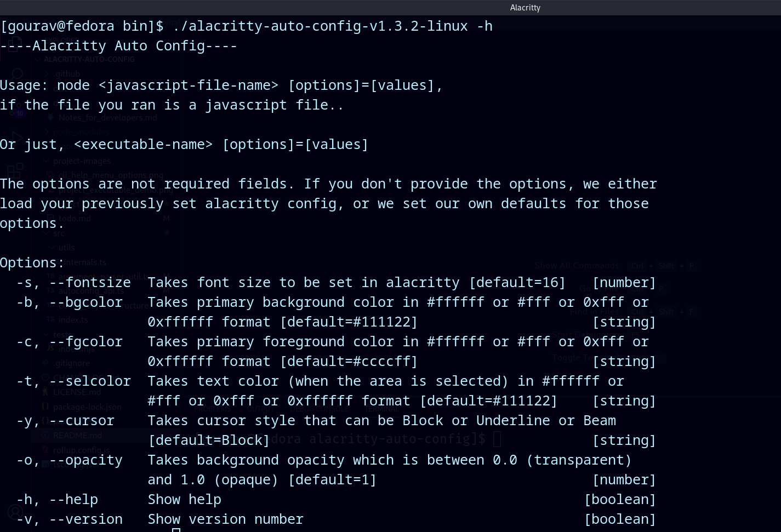Image resolution: width=781 pixels, height=532 pixels.
Task: Switch to OUTPUT tab in VS Code panel
Action: pyautogui.click(x=260, y=409)
